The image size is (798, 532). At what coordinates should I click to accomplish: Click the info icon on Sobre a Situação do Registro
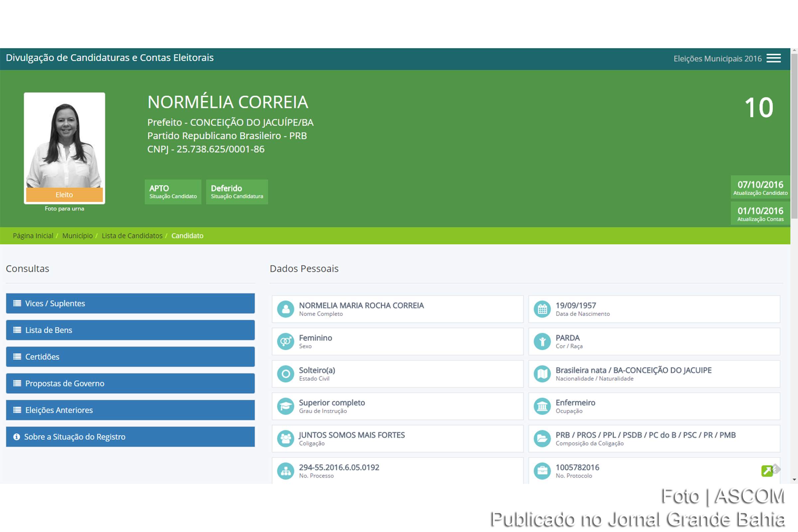(17, 437)
